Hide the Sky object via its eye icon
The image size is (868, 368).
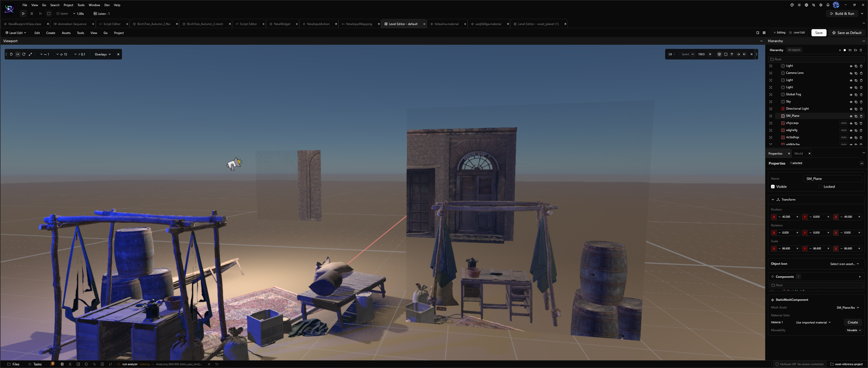[x=851, y=102]
